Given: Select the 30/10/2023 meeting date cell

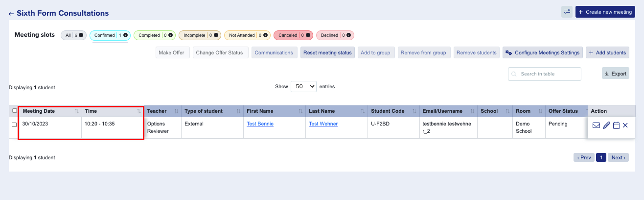Looking at the screenshot, I should (x=50, y=128).
